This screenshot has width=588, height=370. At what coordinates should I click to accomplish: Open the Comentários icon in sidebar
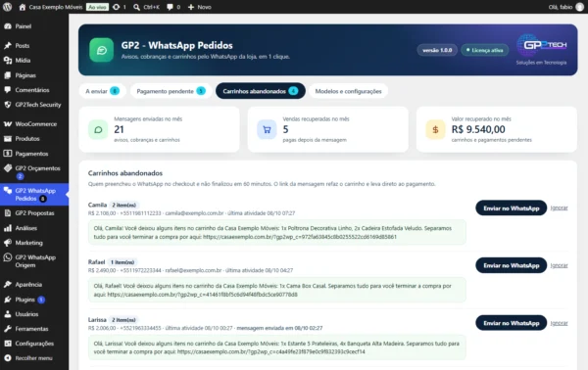click(8, 90)
